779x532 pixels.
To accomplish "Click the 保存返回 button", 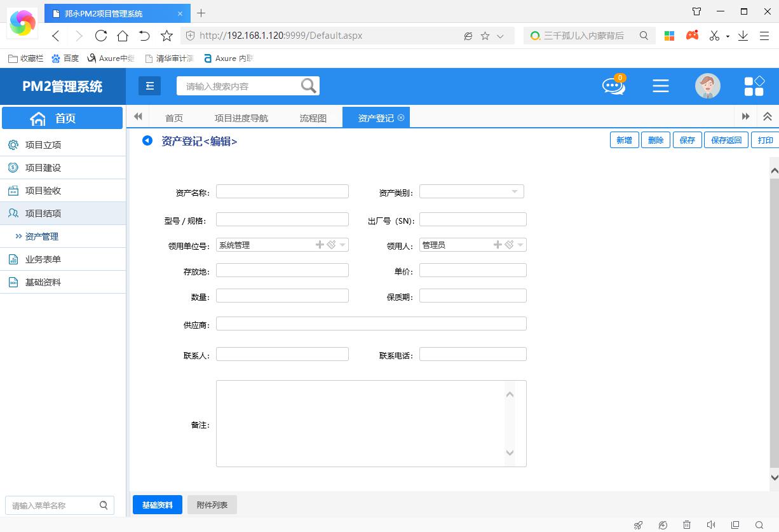I will 726,140.
